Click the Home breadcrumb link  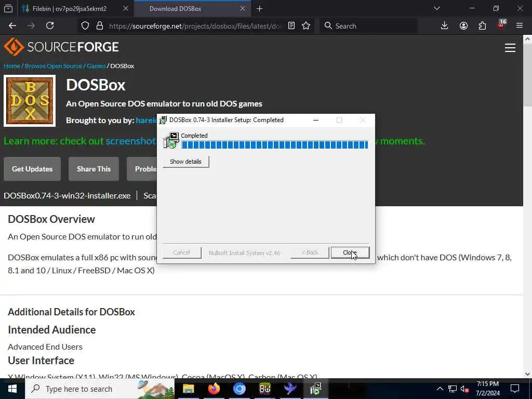[x=12, y=66]
